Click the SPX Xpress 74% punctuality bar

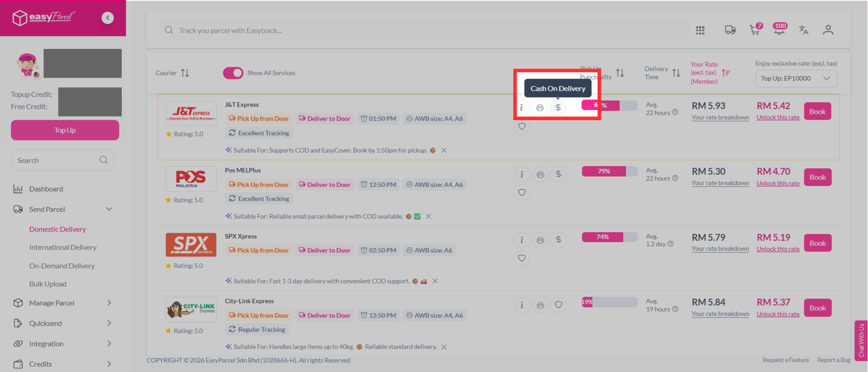pos(610,237)
